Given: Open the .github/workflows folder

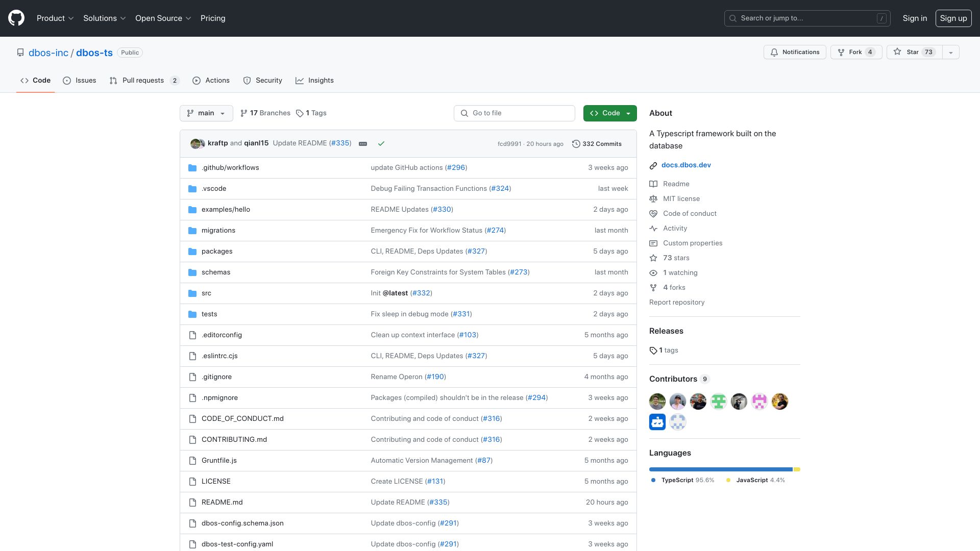Looking at the screenshot, I should 230,168.
